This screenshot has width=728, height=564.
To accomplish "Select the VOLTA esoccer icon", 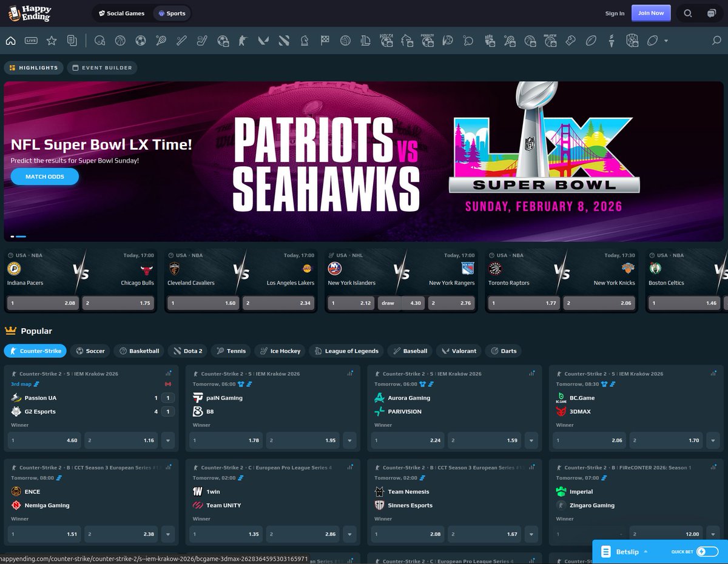I will [x=386, y=41].
